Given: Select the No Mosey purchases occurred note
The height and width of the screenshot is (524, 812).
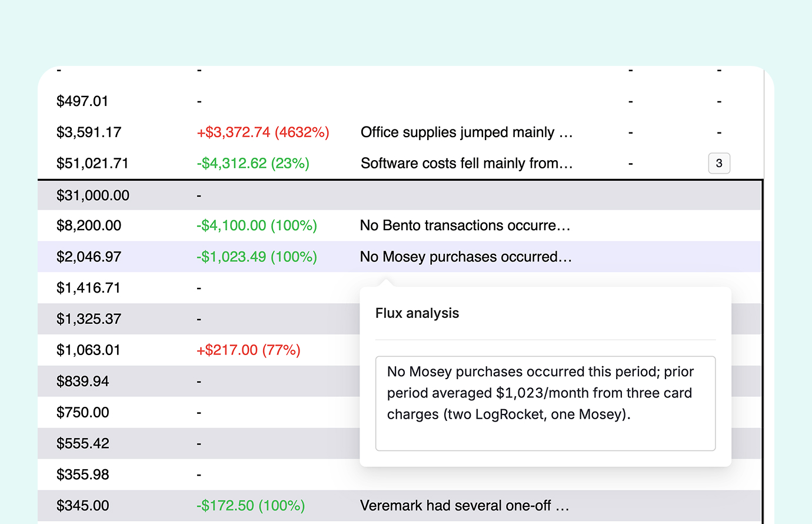Looking at the screenshot, I should click(465, 257).
